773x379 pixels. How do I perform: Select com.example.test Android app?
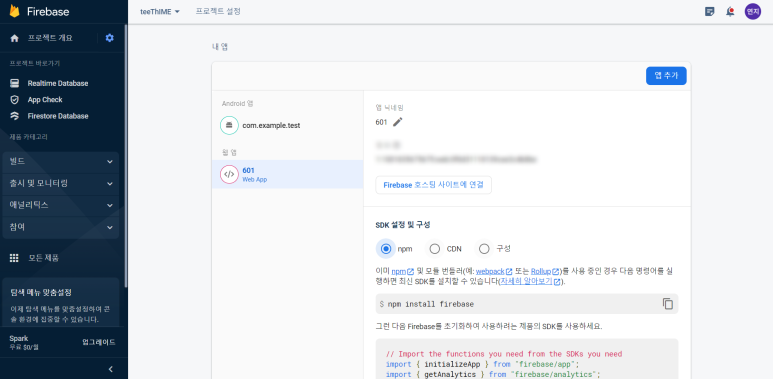(287, 125)
